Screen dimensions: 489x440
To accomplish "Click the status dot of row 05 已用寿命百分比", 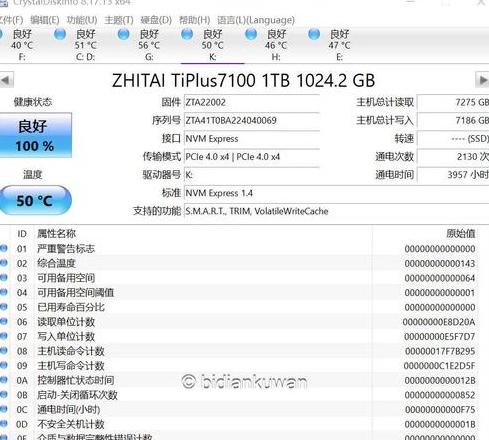I will [3, 307].
